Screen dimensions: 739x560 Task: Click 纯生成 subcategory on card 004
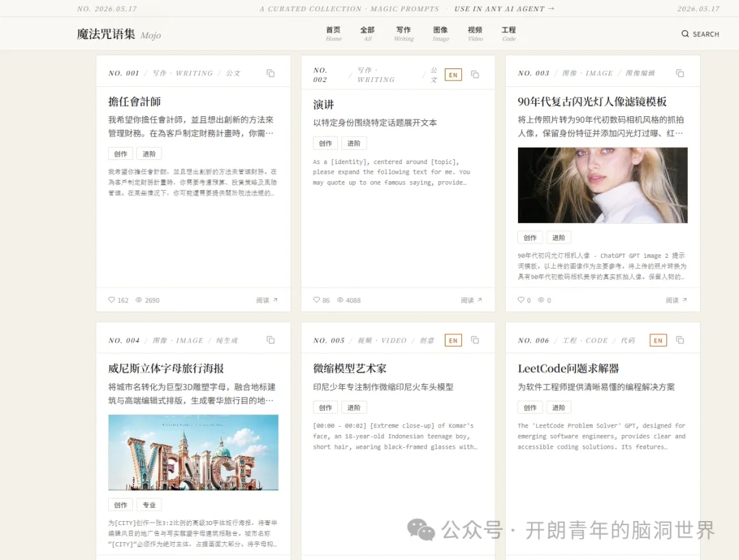(x=226, y=340)
